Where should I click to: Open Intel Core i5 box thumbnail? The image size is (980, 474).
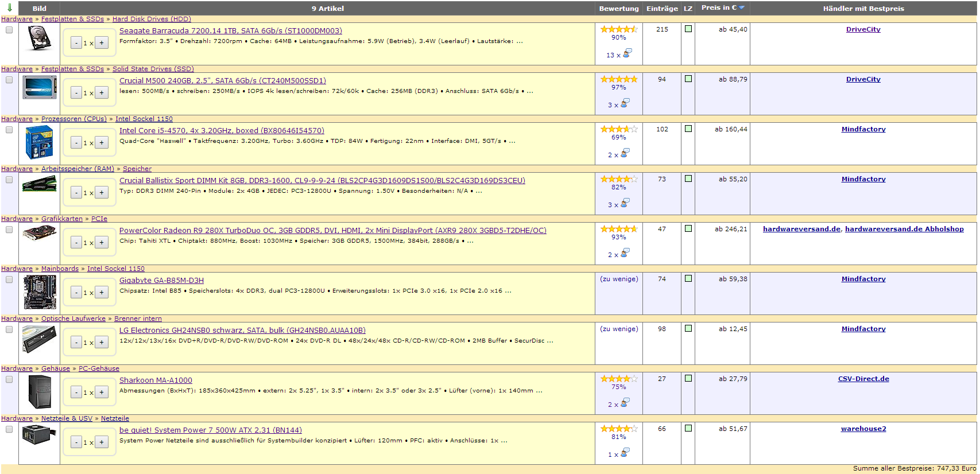[x=40, y=142]
